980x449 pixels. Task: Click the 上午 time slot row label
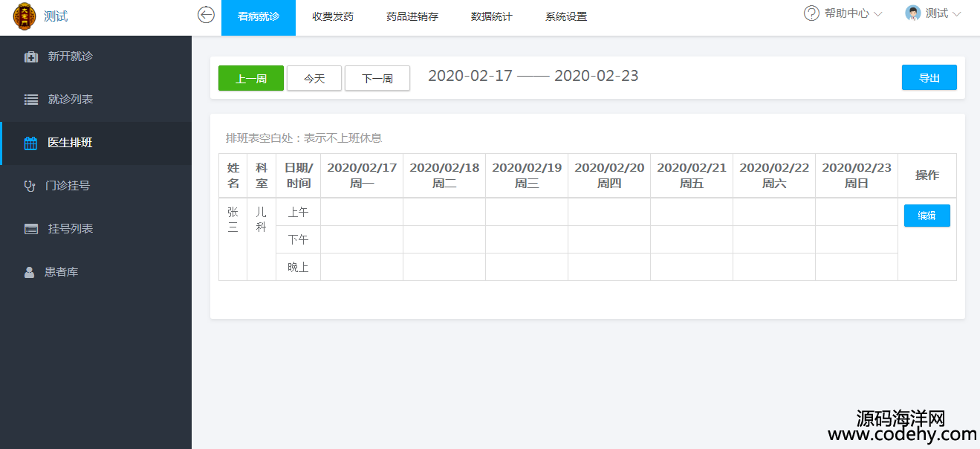tap(299, 212)
